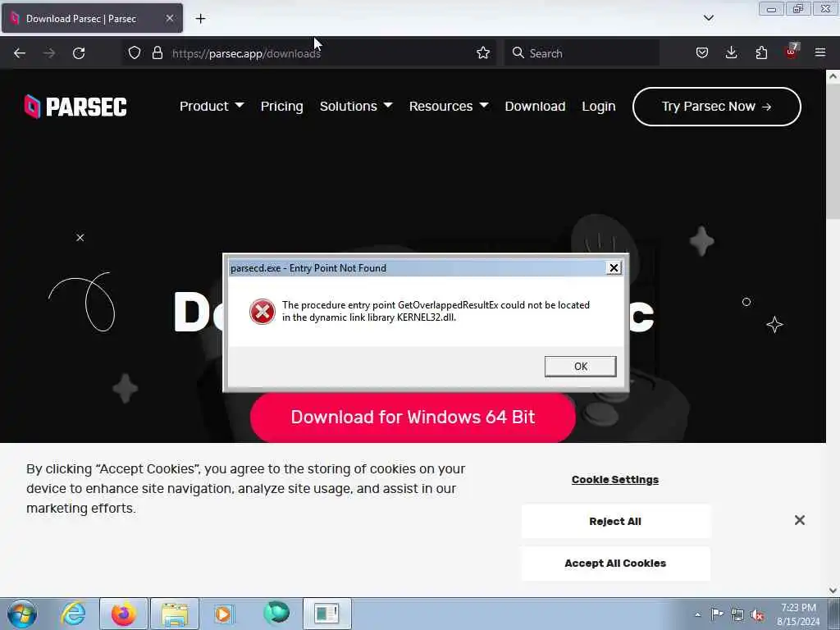Image resolution: width=840 pixels, height=630 pixels.
Task: Open the Firefox downloads panel
Action: click(x=731, y=52)
